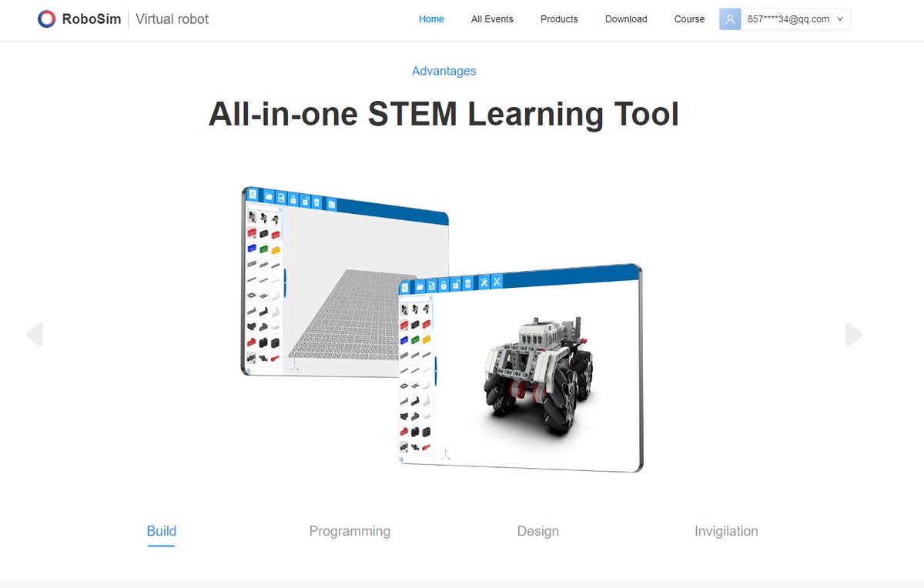Switch to the Design tab
Image resolution: width=924 pixels, height=588 pixels.
(x=537, y=531)
